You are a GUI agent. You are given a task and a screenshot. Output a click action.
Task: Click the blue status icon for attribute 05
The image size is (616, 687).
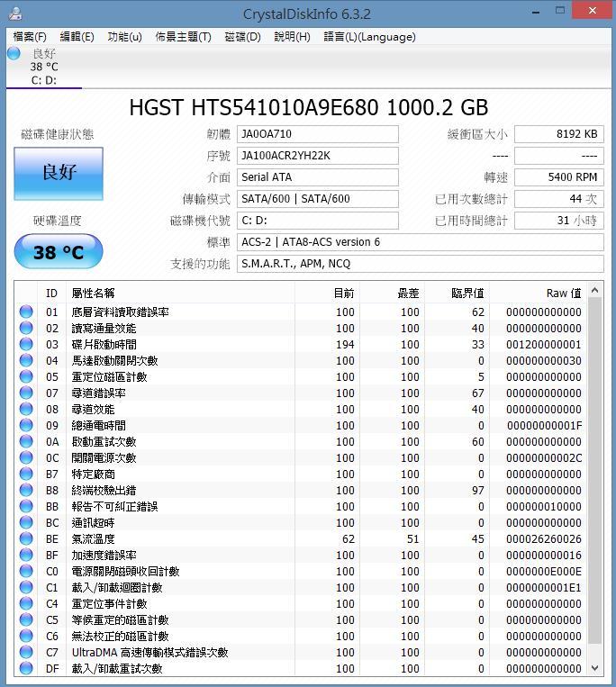click(26, 376)
